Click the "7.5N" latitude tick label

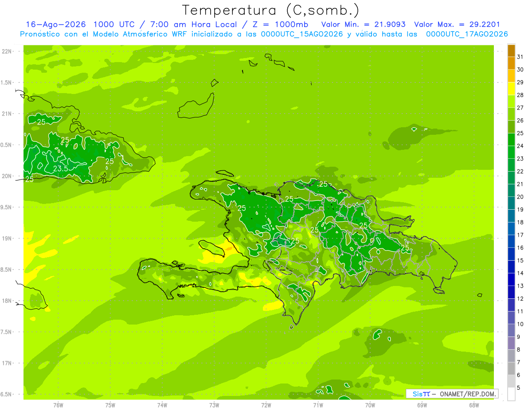7,332
